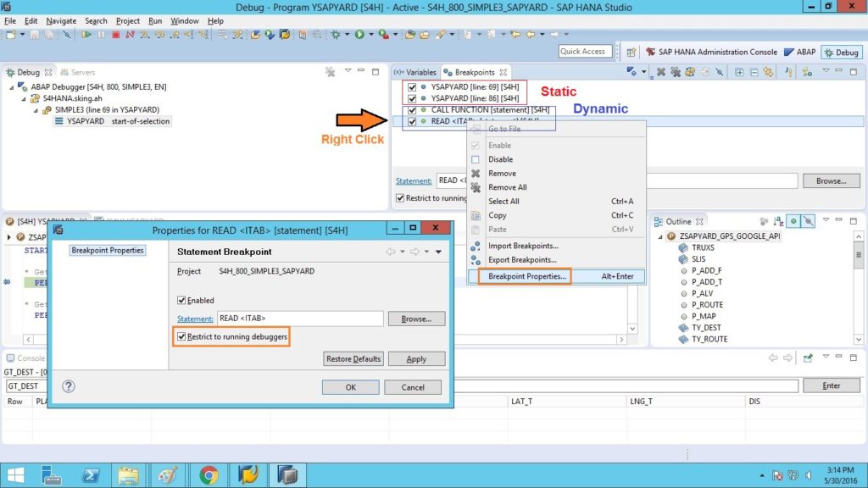Collapse the ABAP Debugger tree node
Viewport: 868px width, 488px height.
pos(10,85)
